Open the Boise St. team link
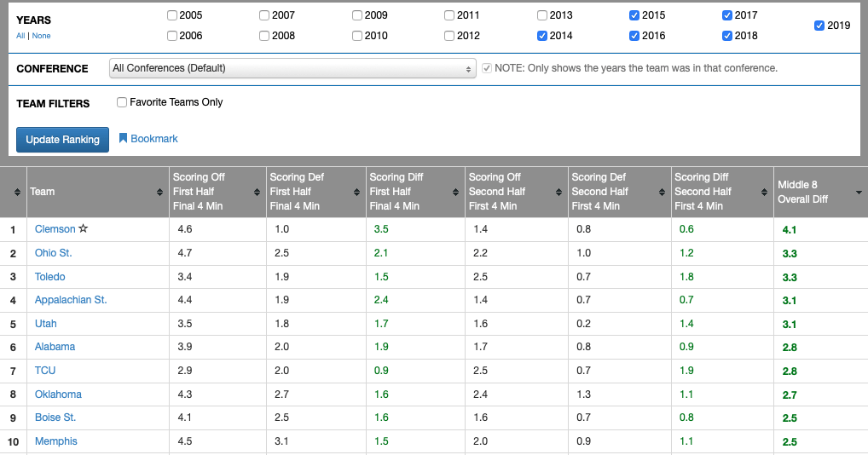This screenshot has width=868, height=455. coord(55,418)
